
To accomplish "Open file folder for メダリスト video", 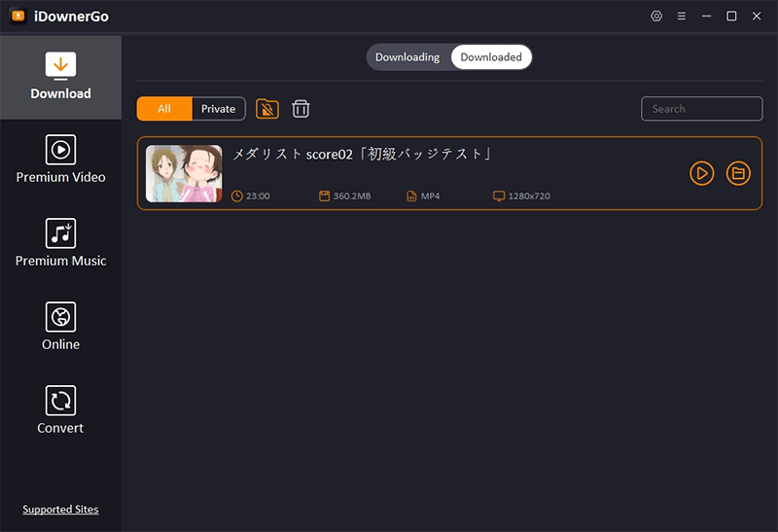I will coord(738,173).
